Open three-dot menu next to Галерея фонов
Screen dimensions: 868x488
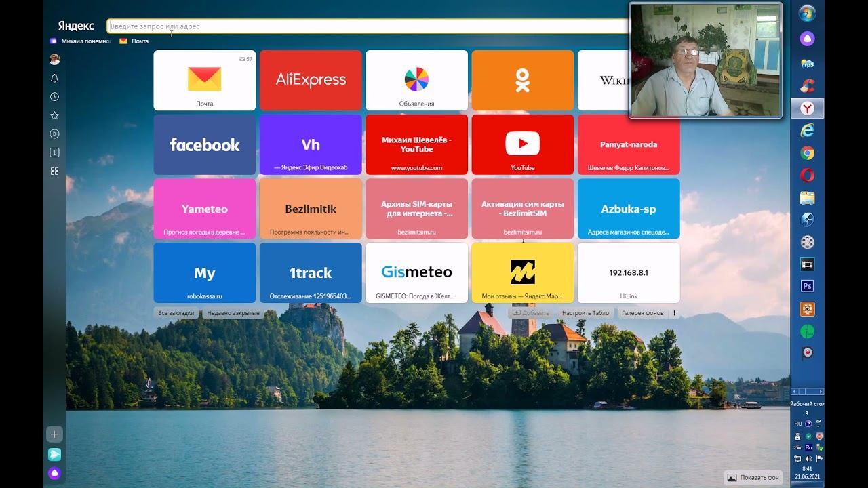point(674,313)
